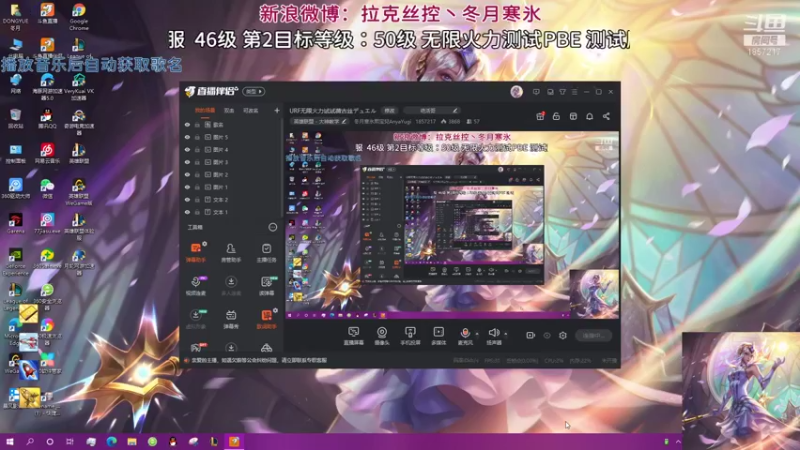Start recording with video camera icon
The height and width of the screenshot is (450, 800).
[531, 335]
